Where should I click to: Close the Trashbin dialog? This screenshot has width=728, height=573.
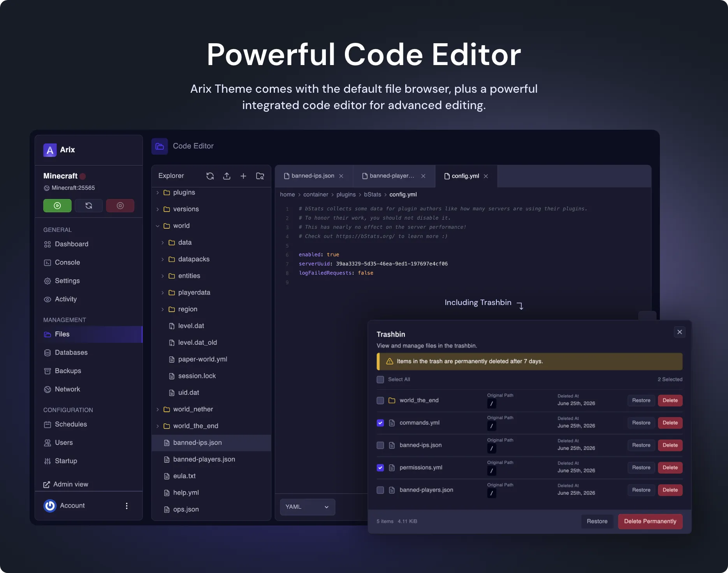tap(680, 332)
